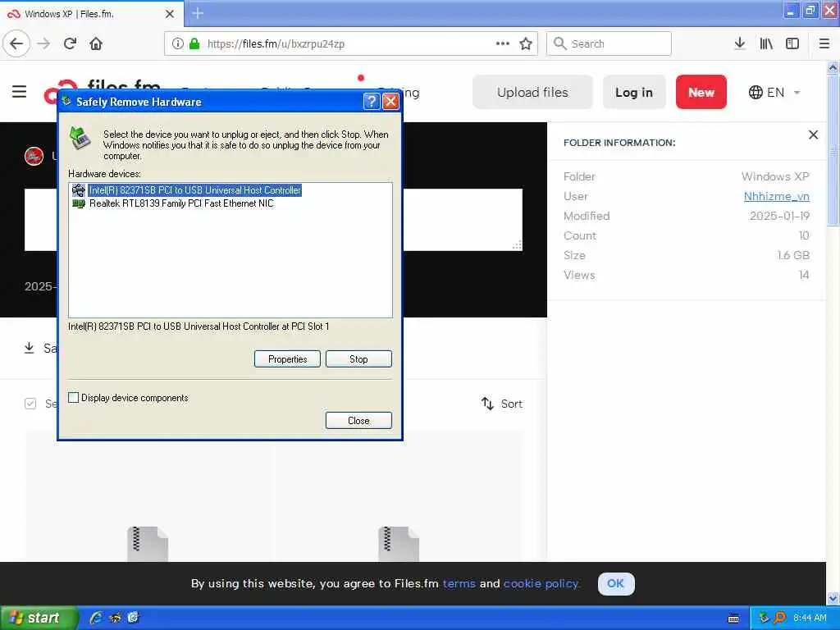840x630 pixels.
Task: Enable Display device components checkbox
Action: tap(73, 398)
